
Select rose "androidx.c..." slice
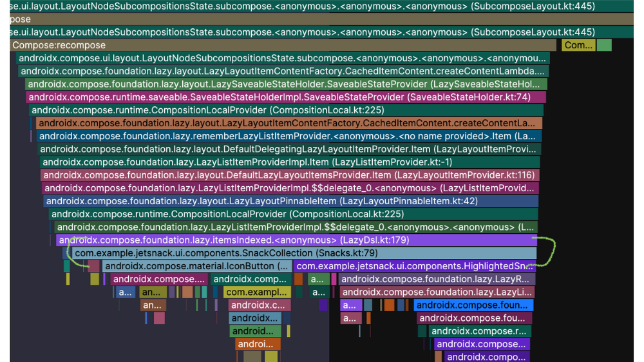[x=260, y=305]
